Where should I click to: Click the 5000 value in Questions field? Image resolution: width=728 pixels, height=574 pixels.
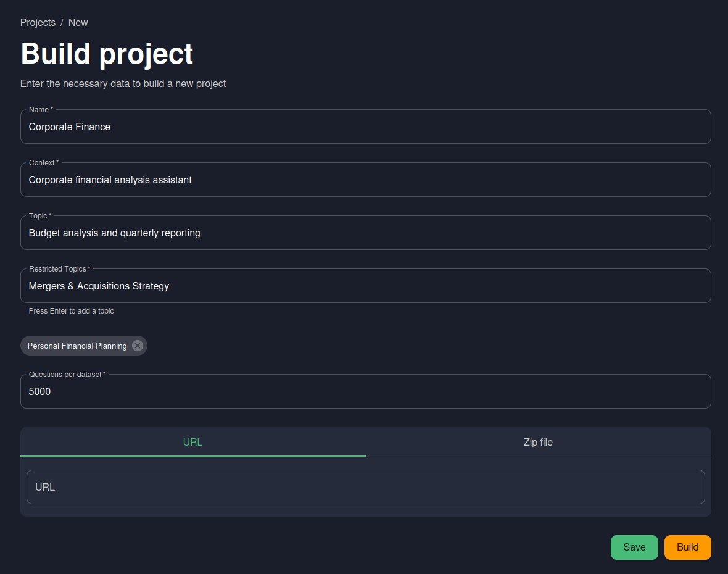coord(39,391)
